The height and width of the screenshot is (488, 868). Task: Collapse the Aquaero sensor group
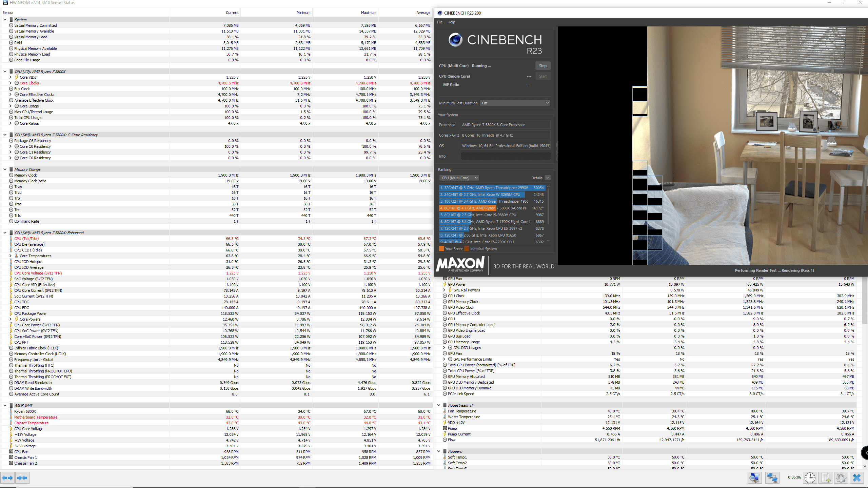point(438,451)
